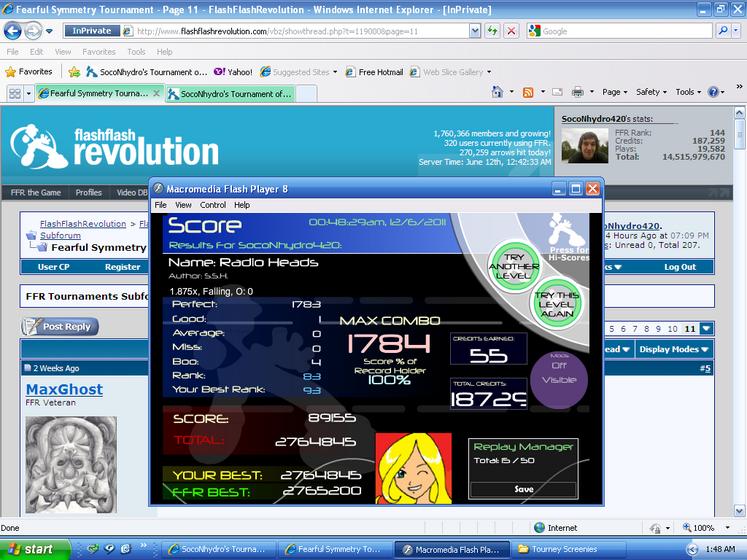Open the Help question-mark icon
The height and width of the screenshot is (560, 747).
coord(713,92)
